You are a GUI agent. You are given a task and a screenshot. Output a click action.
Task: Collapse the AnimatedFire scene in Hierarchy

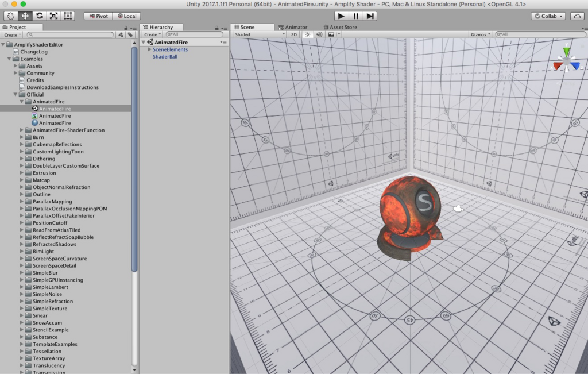[143, 42]
